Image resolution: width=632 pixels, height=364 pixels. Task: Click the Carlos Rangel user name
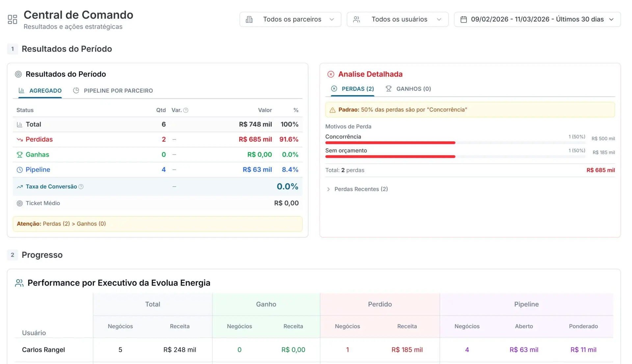(x=43, y=350)
